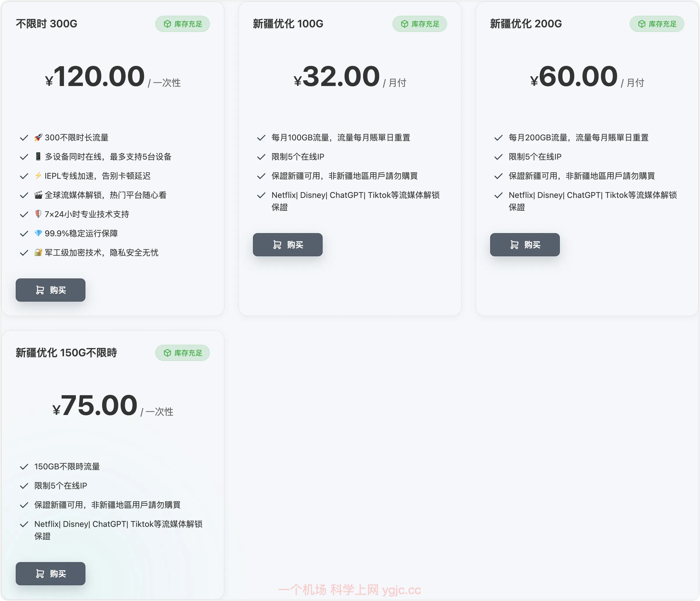This screenshot has width=700, height=601.
Task: Click the box icon in 新疆优化 200G stock badge
Action: point(641,24)
